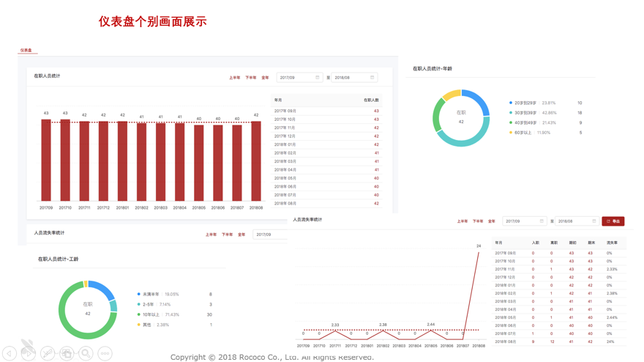Click 流失率 column header
The image size is (644, 362).
[612, 243]
